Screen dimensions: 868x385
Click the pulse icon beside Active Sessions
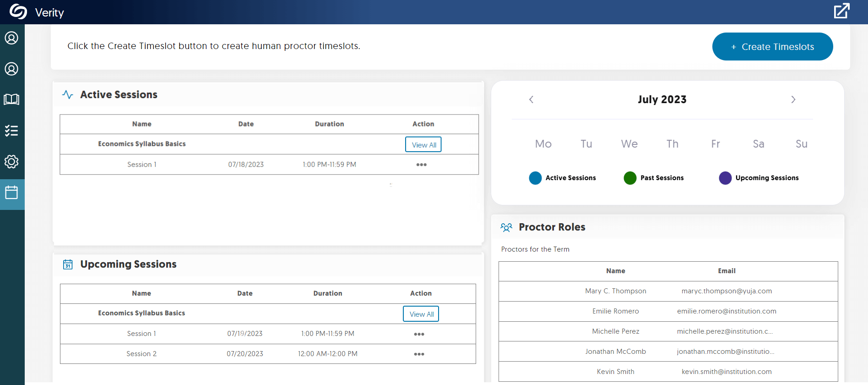[68, 95]
